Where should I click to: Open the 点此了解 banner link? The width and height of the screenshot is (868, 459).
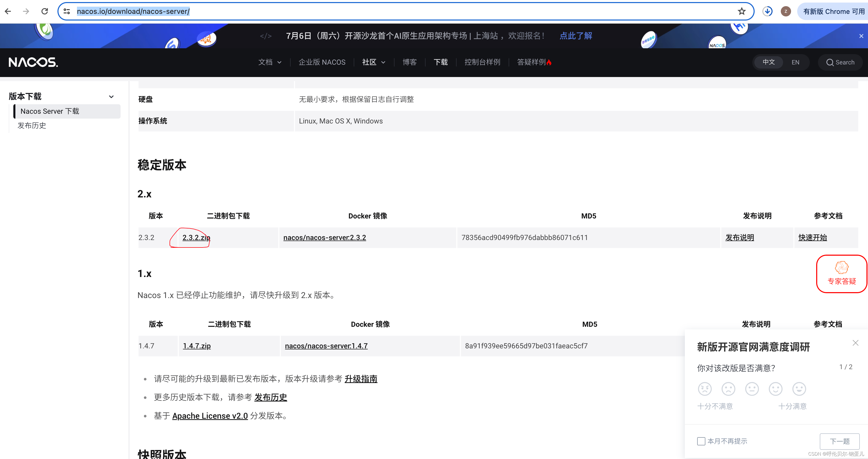[x=576, y=36]
